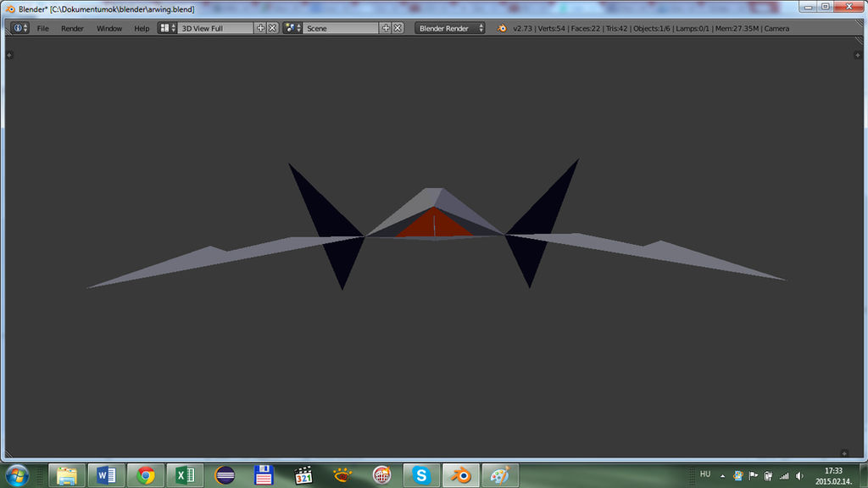Open the Blender Render engine dropdown
This screenshot has height=488, width=868.
(449, 28)
